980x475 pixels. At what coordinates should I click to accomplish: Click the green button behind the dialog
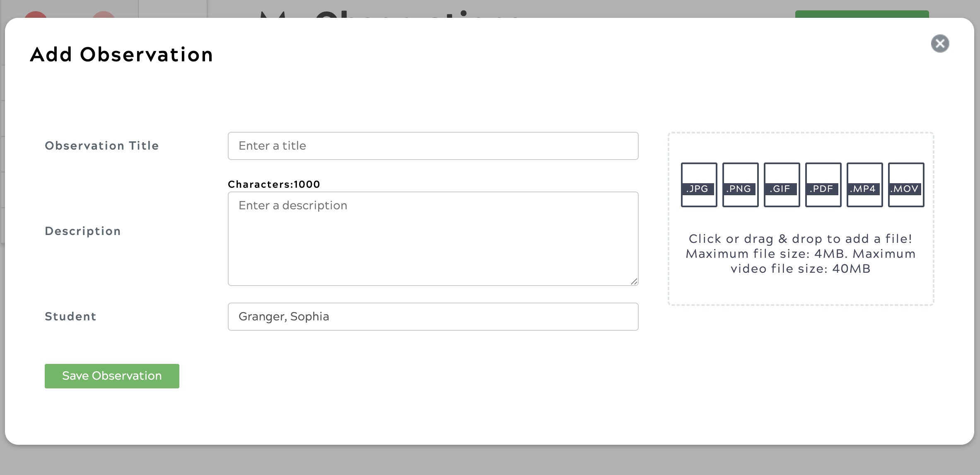click(862, 14)
